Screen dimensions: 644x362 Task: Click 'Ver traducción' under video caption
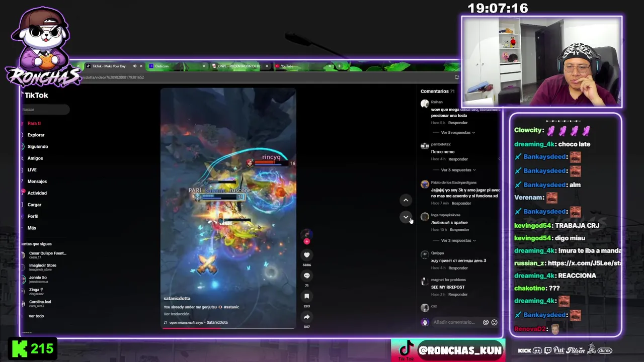(176, 314)
